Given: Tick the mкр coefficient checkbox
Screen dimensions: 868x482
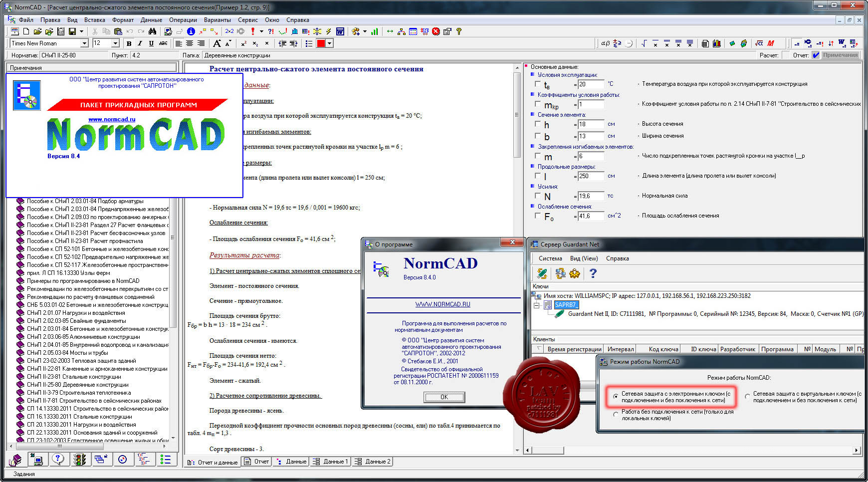Looking at the screenshot, I should (537, 104).
